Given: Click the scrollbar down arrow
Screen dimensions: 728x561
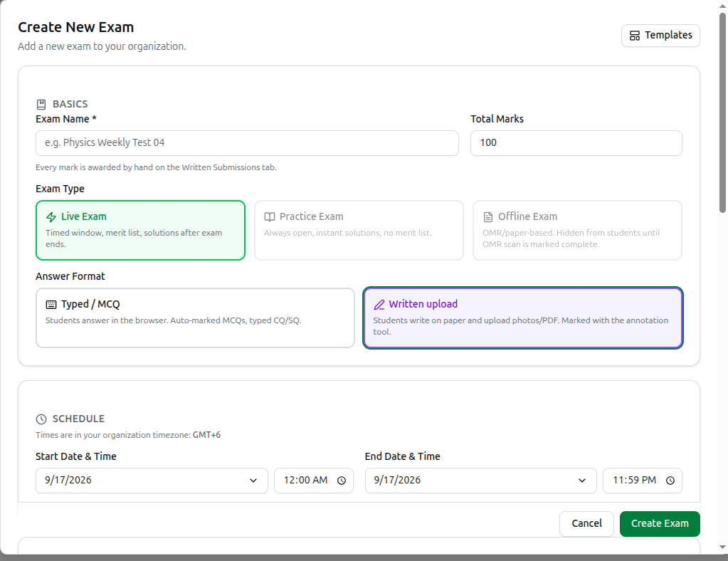Looking at the screenshot, I should (x=722, y=547).
